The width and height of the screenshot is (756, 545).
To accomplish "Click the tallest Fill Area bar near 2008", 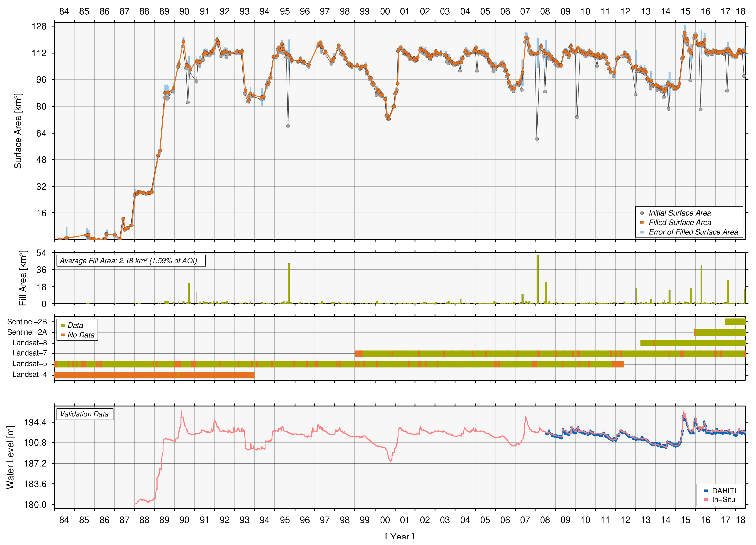I will (x=538, y=279).
